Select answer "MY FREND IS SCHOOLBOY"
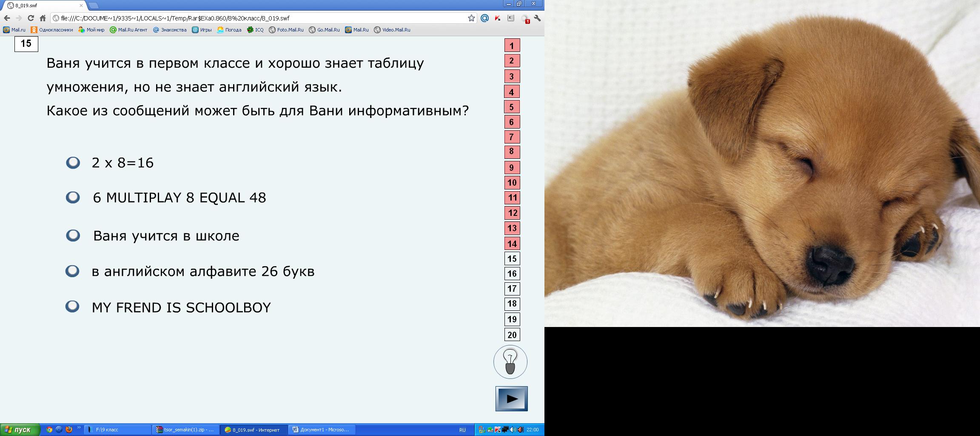This screenshot has width=980, height=436. point(73,307)
